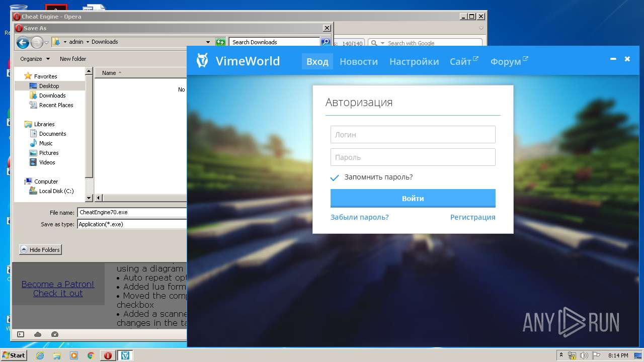Image resolution: width=644 pixels, height=362 pixels.
Task: Show hidden system tray icons
Action: pyautogui.click(x=561, y=355)
